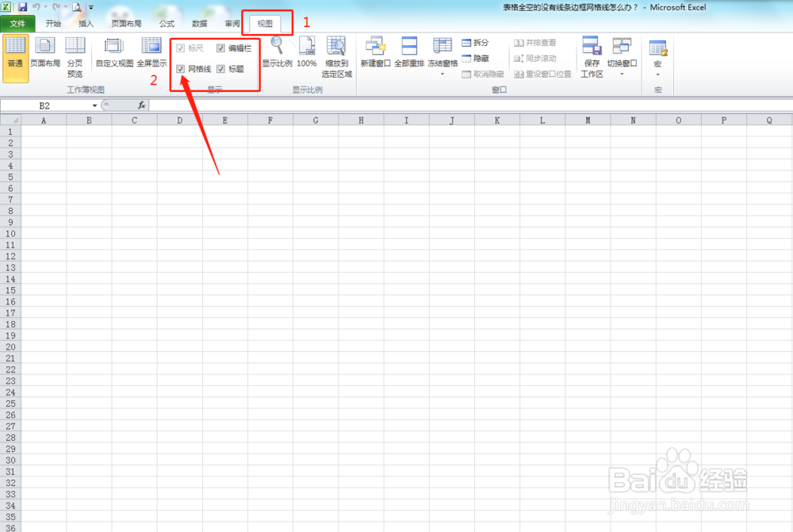This screenshot has height=532, width=793.
Task: Switch to Full Screen (全屏显示)
Action: pyautogui.click(x=151, y=52)
